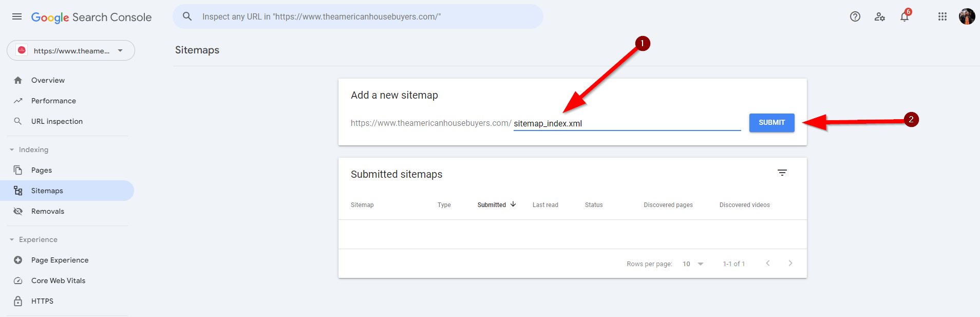Click the search magnifier icon

pos(187,16)
